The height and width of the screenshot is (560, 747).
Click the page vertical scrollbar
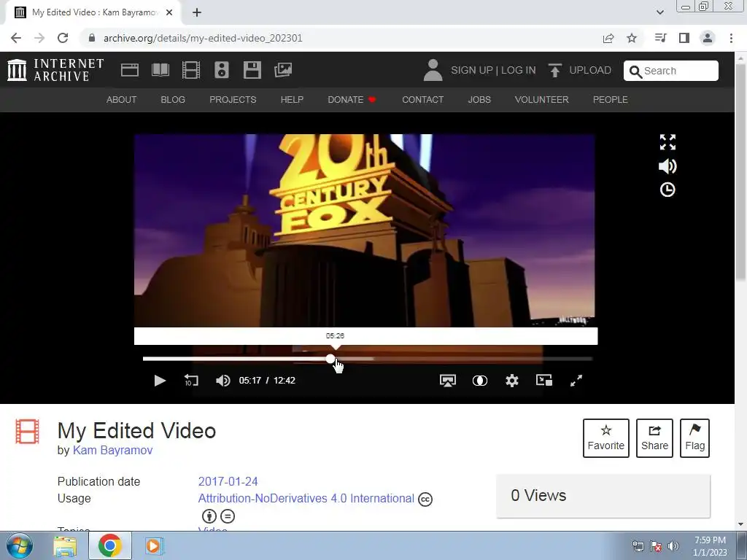click(741, 172)
